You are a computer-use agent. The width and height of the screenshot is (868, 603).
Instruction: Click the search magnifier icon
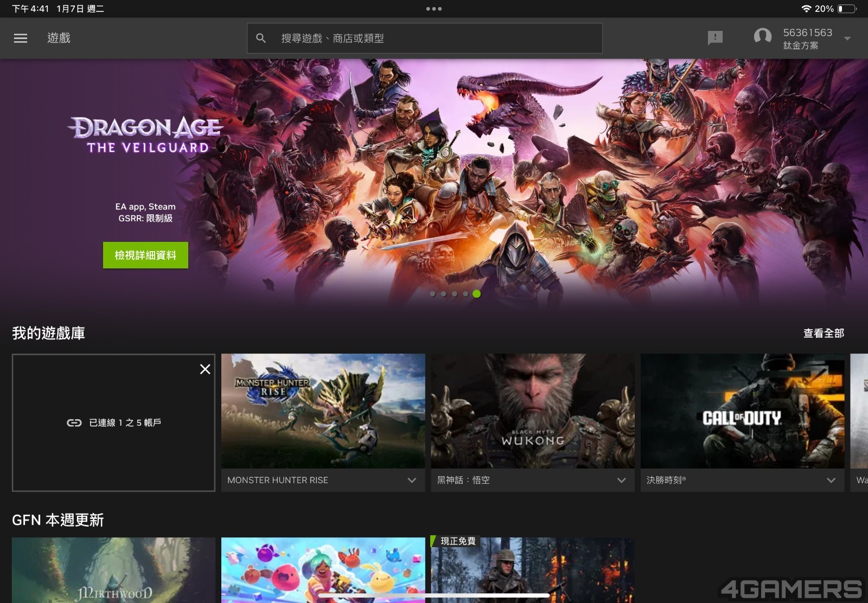point(261,38)
